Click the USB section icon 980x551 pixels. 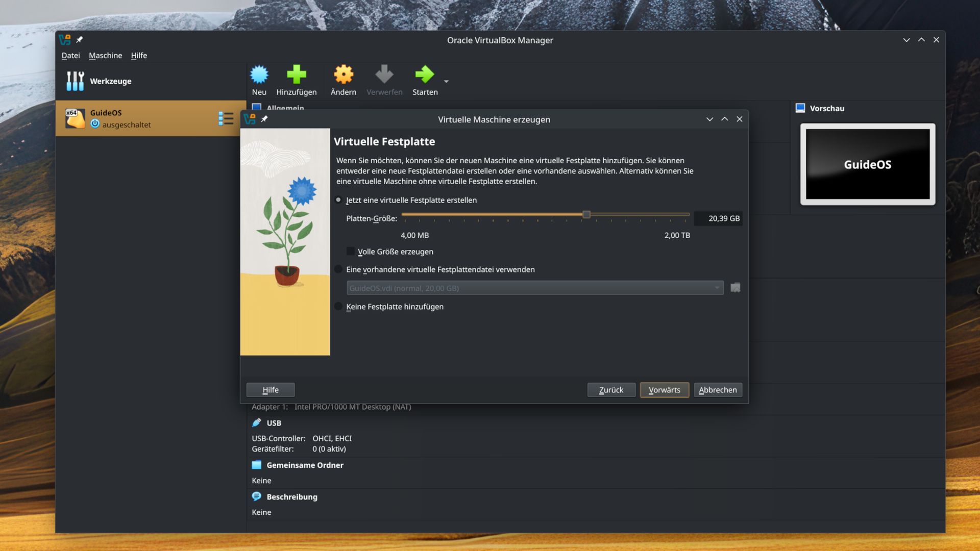[x=257, y=422]
